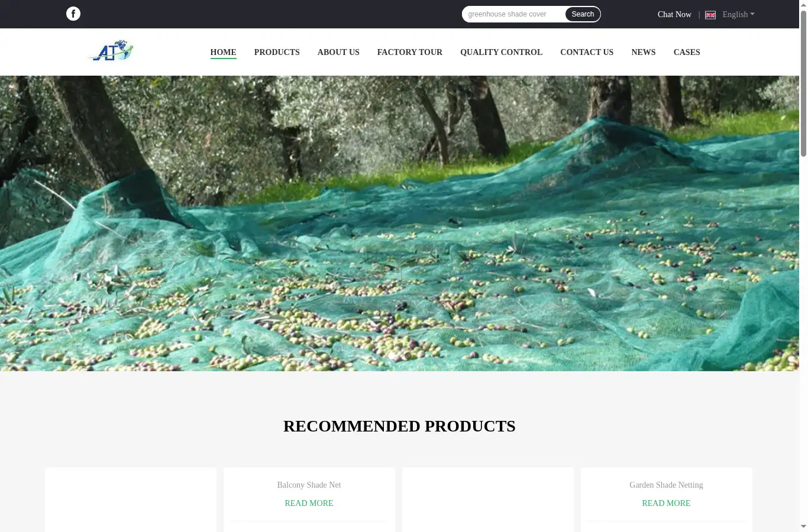Image resolution: width=808 pixels, height=532 pixels.
Task: Open the Chat Now link
Action: coord(674,14)
